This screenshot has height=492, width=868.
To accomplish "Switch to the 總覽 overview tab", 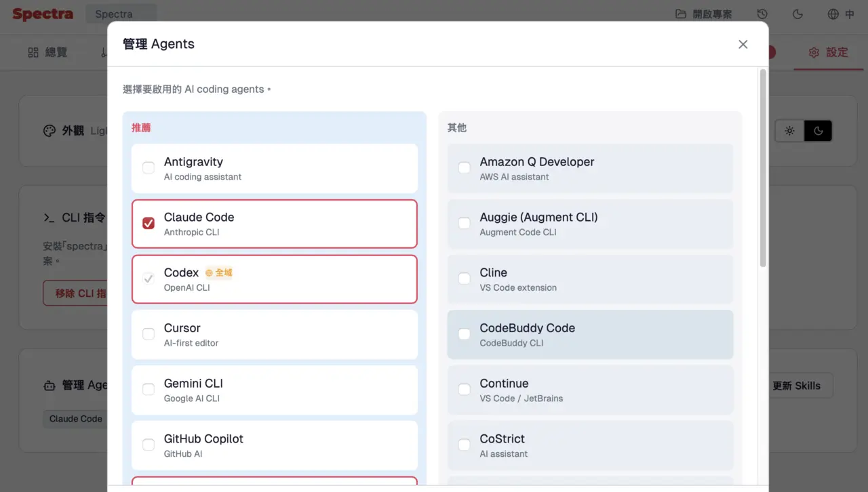I will pos(47,52).
